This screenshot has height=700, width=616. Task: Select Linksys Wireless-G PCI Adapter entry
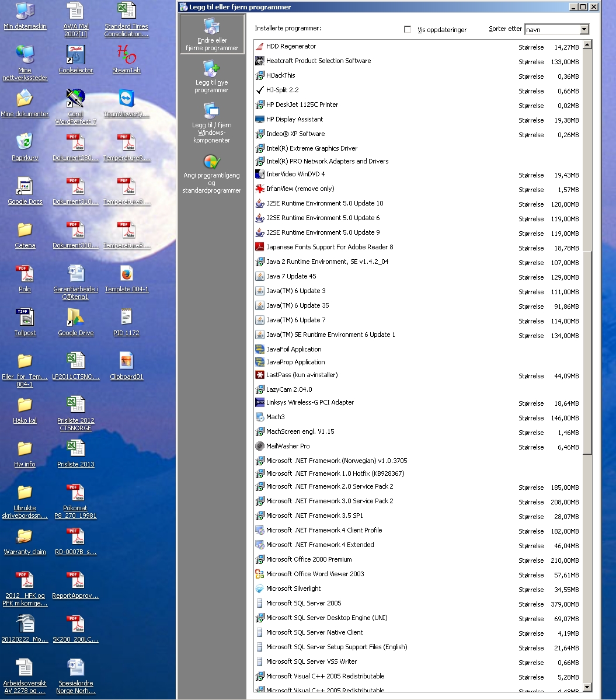click(x=418, y=403)
